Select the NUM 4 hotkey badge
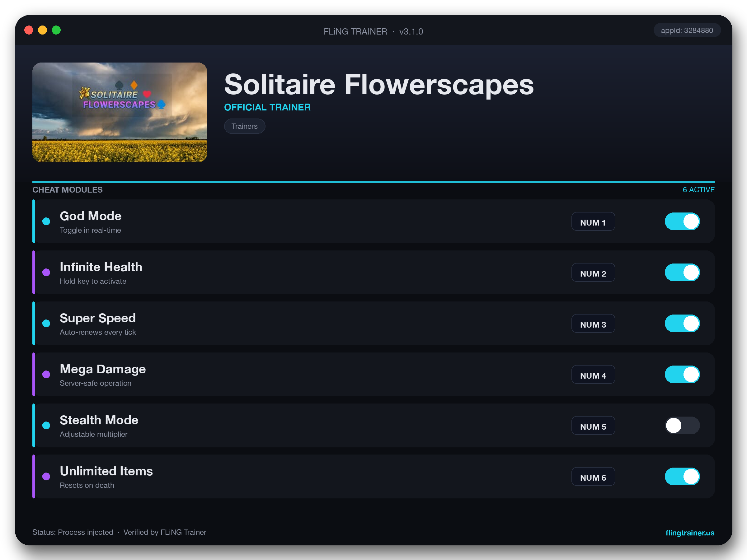The width and height of the screenshot is (747, 560). [593, 375]
